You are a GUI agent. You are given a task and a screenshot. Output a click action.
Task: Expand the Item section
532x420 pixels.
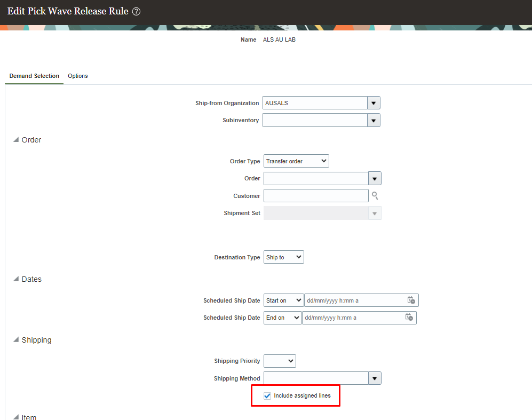point(16,417)
